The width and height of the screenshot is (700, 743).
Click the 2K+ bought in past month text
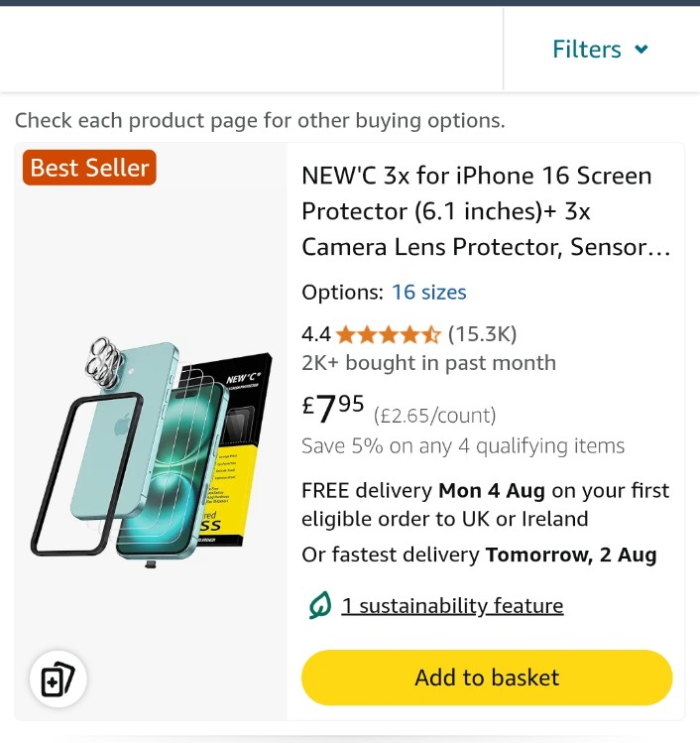pos(428,363)
